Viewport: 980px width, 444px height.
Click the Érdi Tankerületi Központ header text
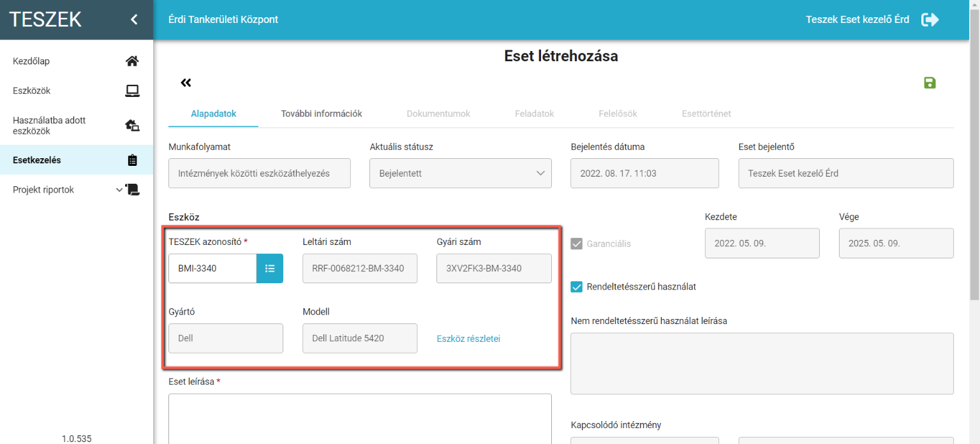(223, 20)
